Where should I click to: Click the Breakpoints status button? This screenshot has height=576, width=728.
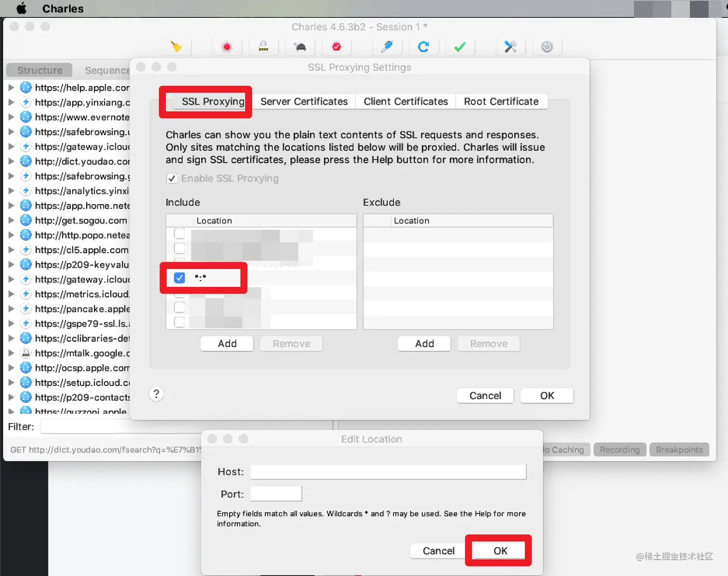click(679, 449)
